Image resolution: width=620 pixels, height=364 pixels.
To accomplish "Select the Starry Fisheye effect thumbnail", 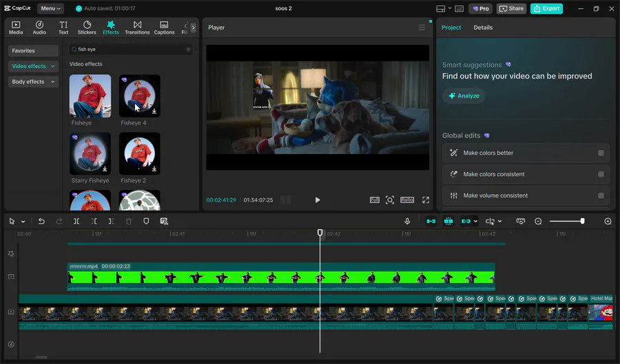I will tap(90, 153).
